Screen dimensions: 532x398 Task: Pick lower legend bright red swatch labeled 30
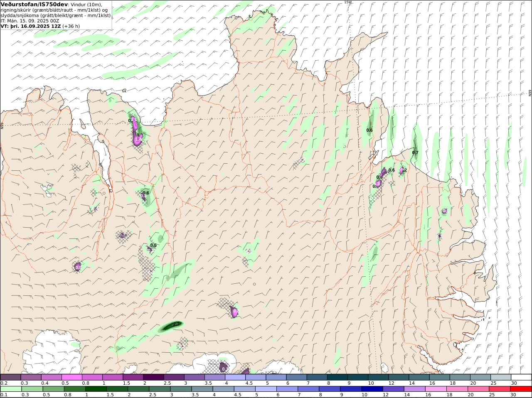pos(522,389)
